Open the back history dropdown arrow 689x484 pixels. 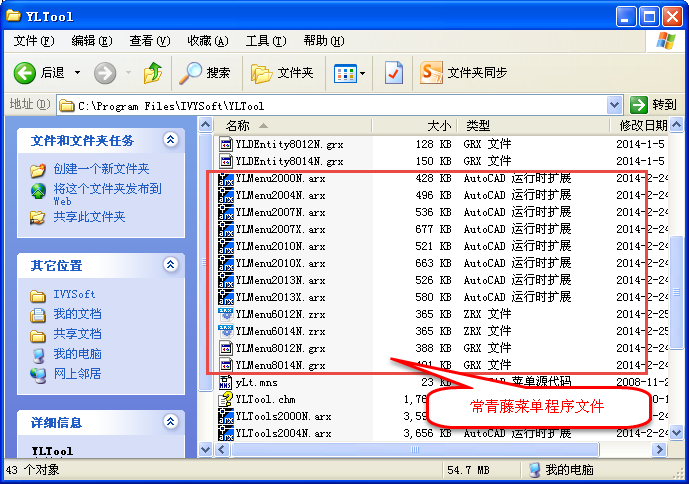coord(77,73)
